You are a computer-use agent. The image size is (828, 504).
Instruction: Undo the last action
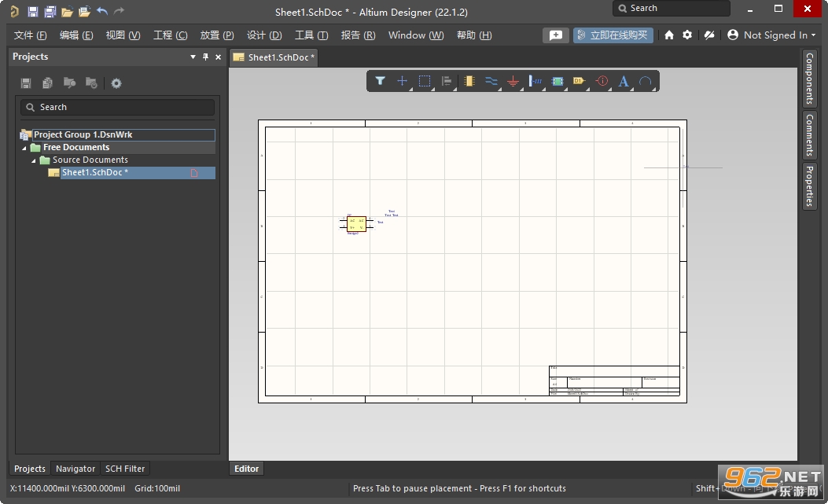102,10
